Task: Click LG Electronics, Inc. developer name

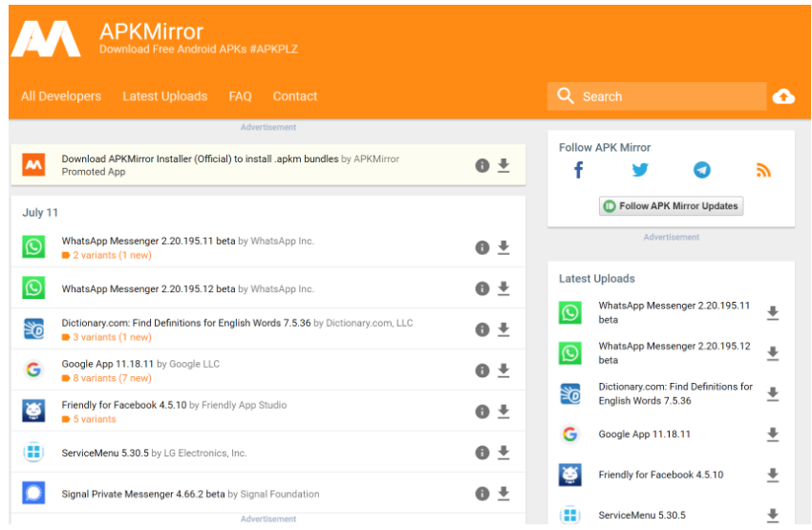Action: pyautogui.click(x=205, y=453)
